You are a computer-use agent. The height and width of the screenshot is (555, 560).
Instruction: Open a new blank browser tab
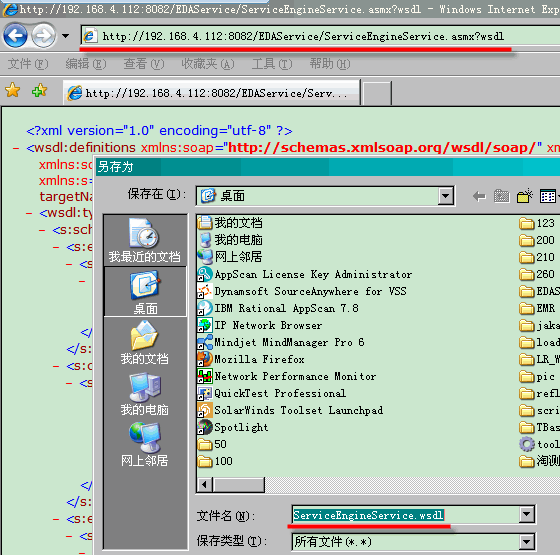coord(378,94)
